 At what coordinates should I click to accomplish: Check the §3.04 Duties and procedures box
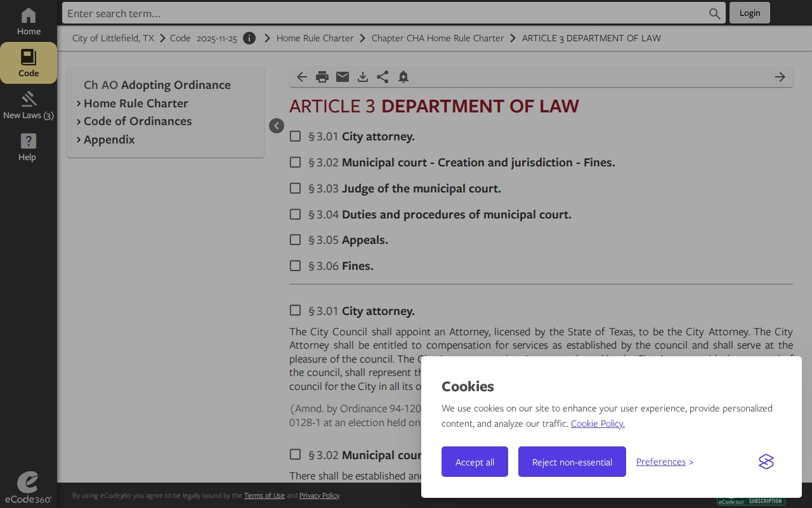[295, 214]
